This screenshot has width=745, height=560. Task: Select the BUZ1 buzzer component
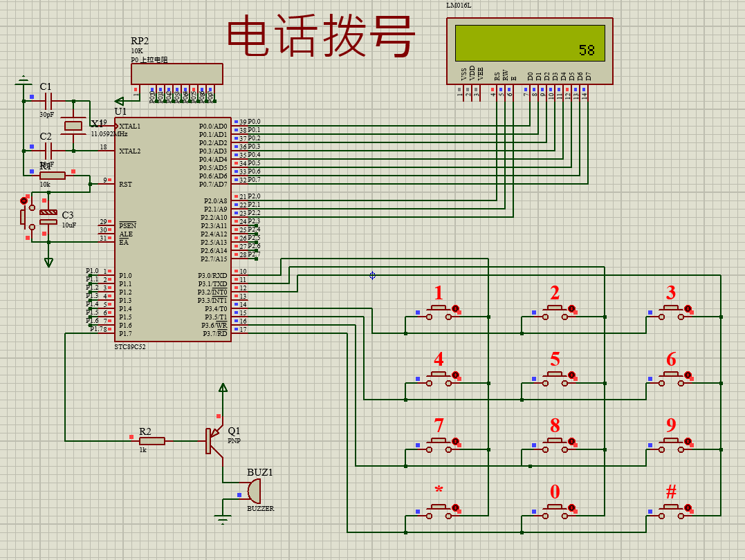(254, 491)
